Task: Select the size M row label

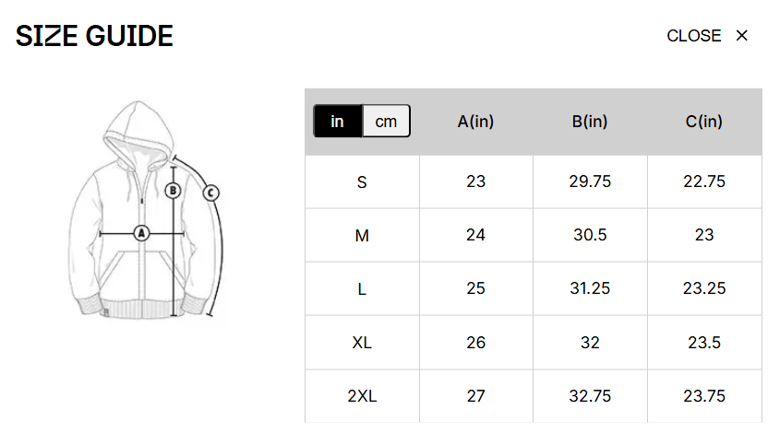Action: (362, 236)
